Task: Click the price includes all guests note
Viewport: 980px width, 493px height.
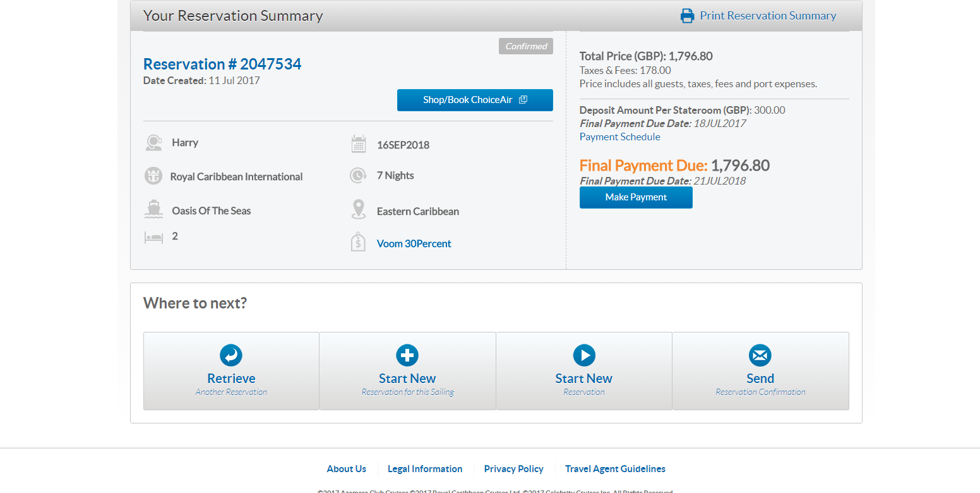Action: click(x=698, y=84)
